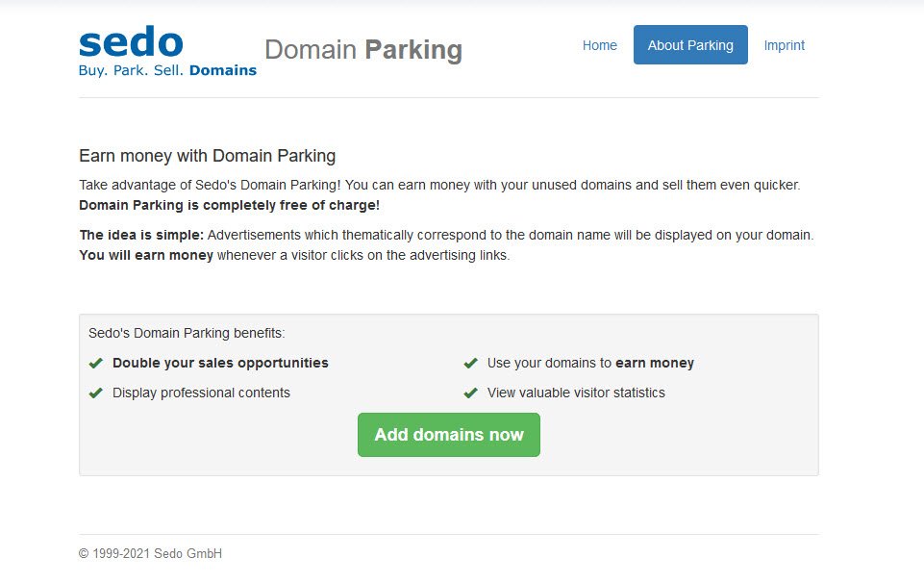Screen dimensions: 924x583
Task: Click the Add domains now button
Action: pos(448,435)
